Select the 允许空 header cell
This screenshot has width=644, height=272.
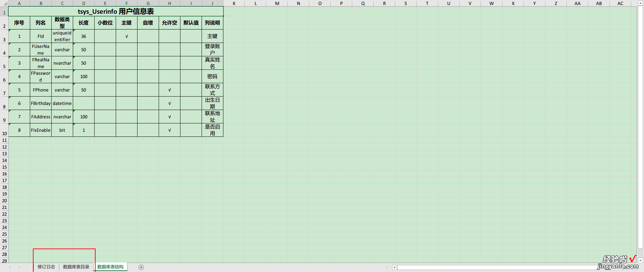click(x=169, y=23)
